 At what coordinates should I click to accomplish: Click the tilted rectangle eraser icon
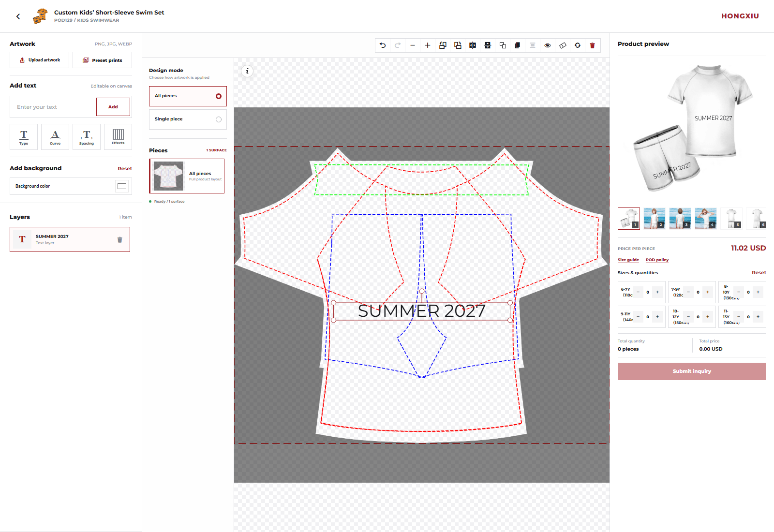(x=563, y=45)
